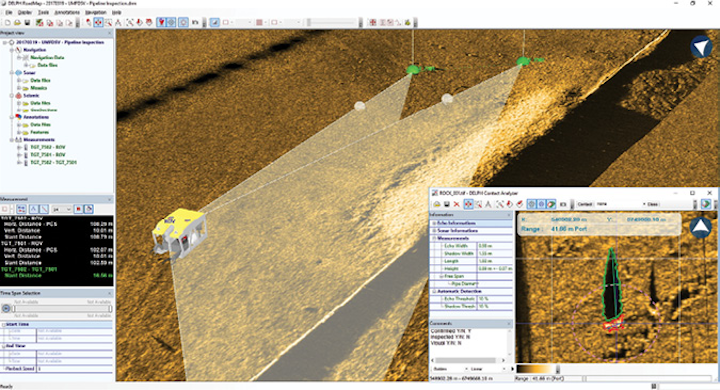
Task: Click the play button in Time Span Selection
Action: tap(6, 309)
